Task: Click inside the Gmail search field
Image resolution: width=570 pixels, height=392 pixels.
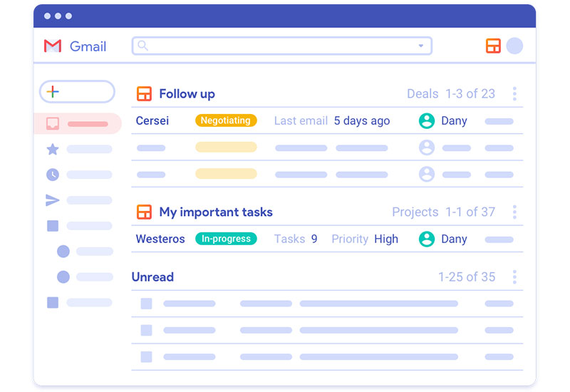Action: [281, 46]
